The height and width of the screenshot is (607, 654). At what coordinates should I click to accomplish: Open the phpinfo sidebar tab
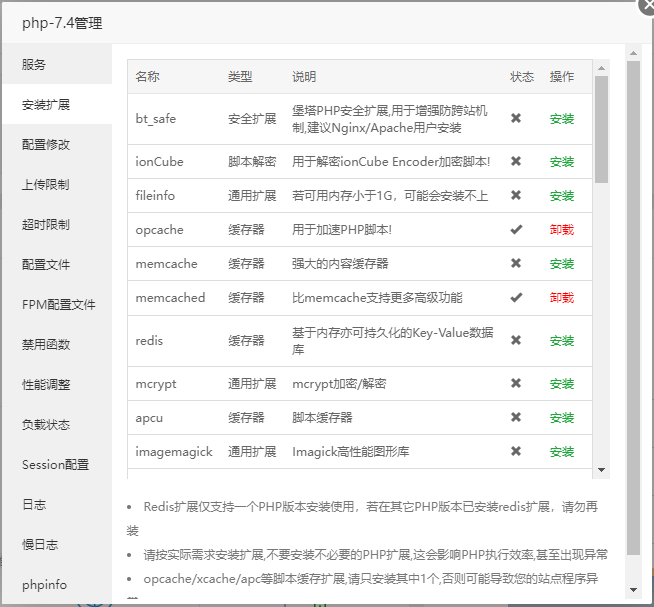(x=45, y=584)
